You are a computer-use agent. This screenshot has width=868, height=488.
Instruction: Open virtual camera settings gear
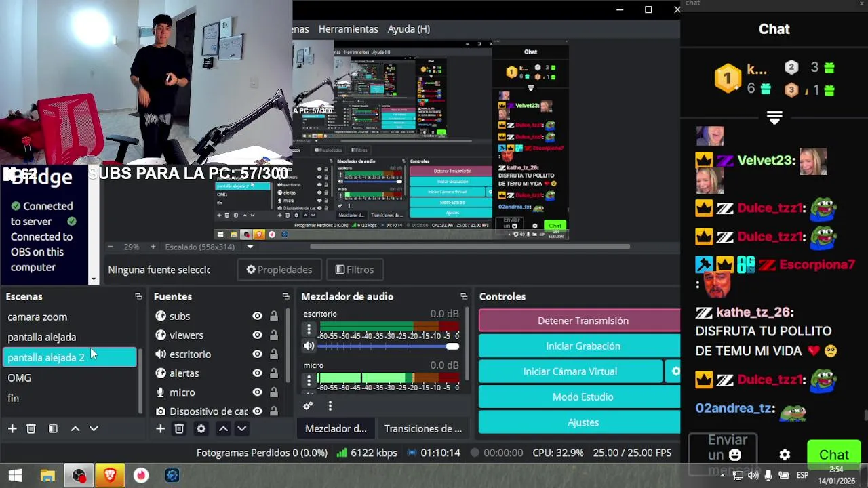click(x=675, y=371)
